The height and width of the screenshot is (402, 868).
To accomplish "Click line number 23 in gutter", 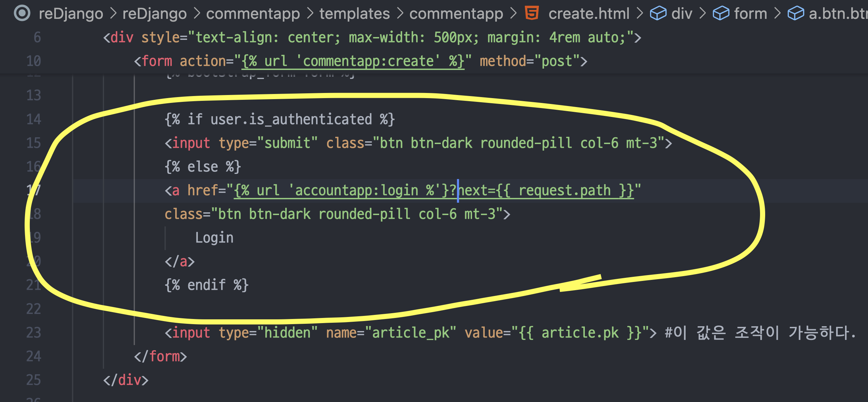I will coord(34,333).
